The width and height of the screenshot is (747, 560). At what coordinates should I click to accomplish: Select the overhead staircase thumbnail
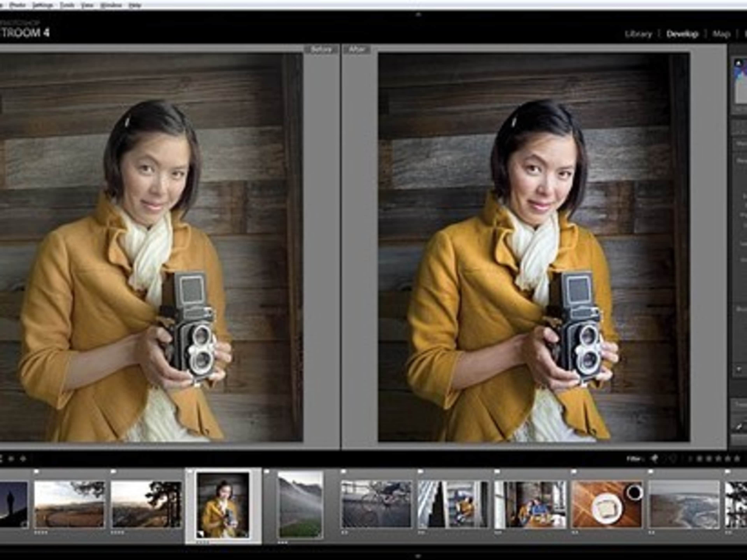click(x=453, y=505)
